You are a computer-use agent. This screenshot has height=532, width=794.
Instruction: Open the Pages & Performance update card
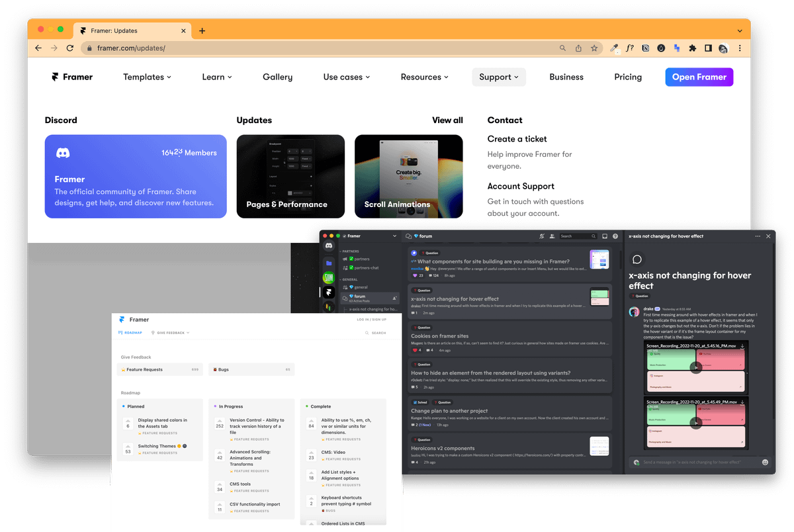(290, 177)
